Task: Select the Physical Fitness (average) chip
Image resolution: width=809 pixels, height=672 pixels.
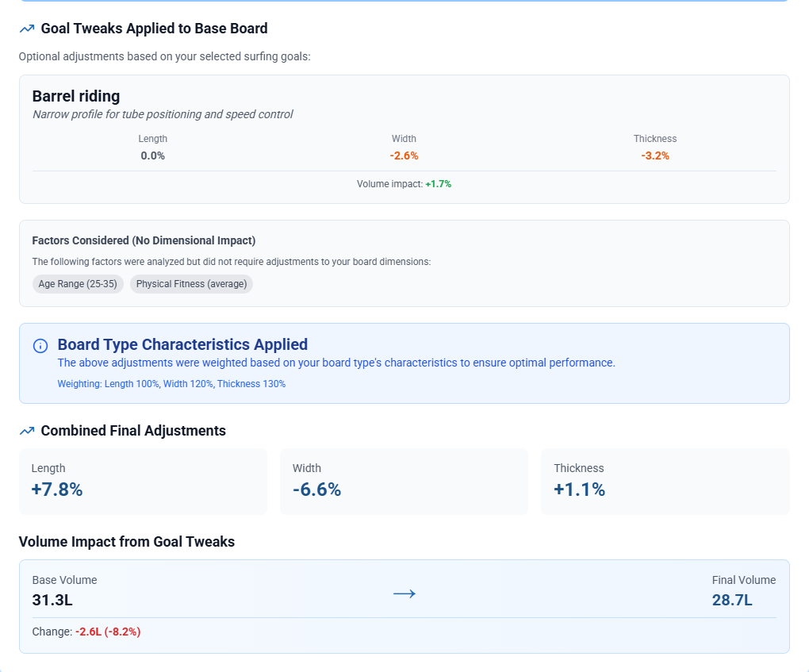Action: 191,284
